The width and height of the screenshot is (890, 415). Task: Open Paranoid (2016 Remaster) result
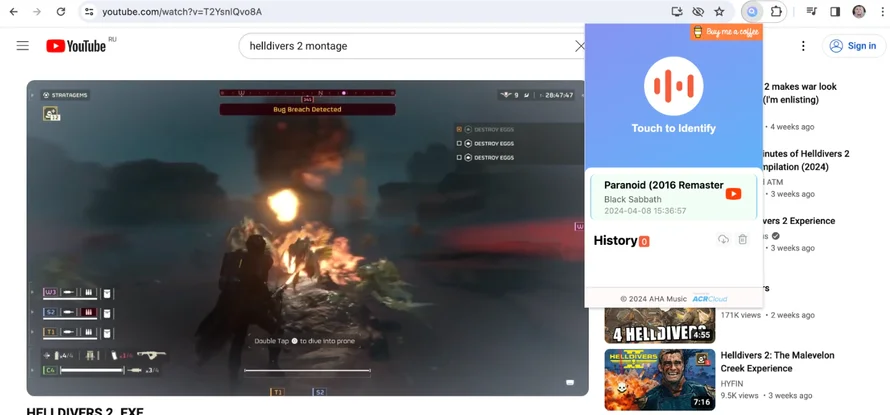click(664, 185)
